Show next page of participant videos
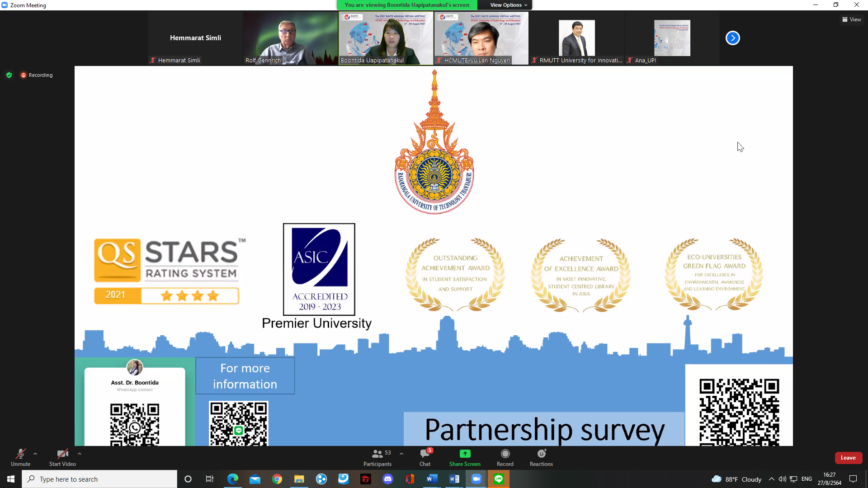The height and width of the screenshot is (488, 868). 733,38
